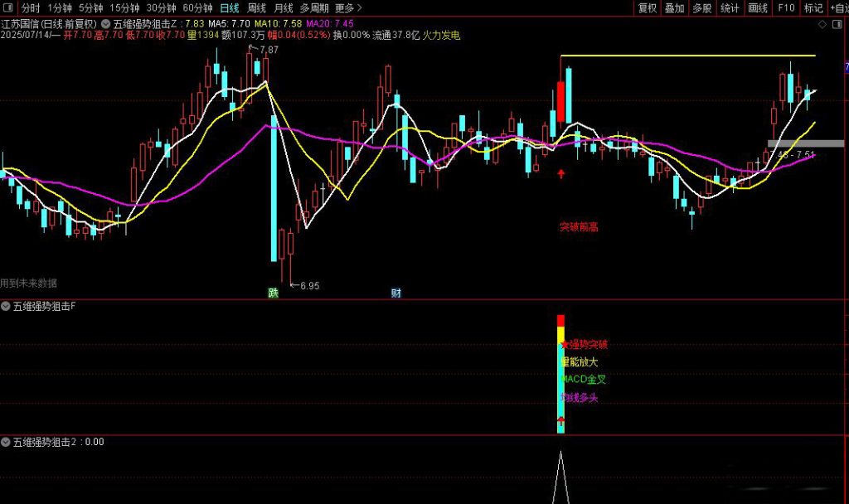
Task: Open the 画线 drawing tools
Action: point(757,7)
